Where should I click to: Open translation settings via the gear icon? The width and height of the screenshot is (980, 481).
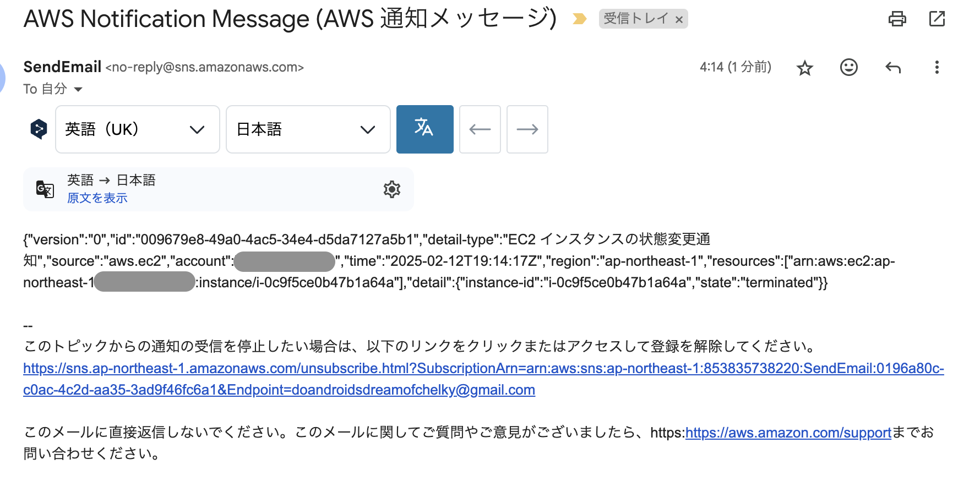(x=391, y=189)
